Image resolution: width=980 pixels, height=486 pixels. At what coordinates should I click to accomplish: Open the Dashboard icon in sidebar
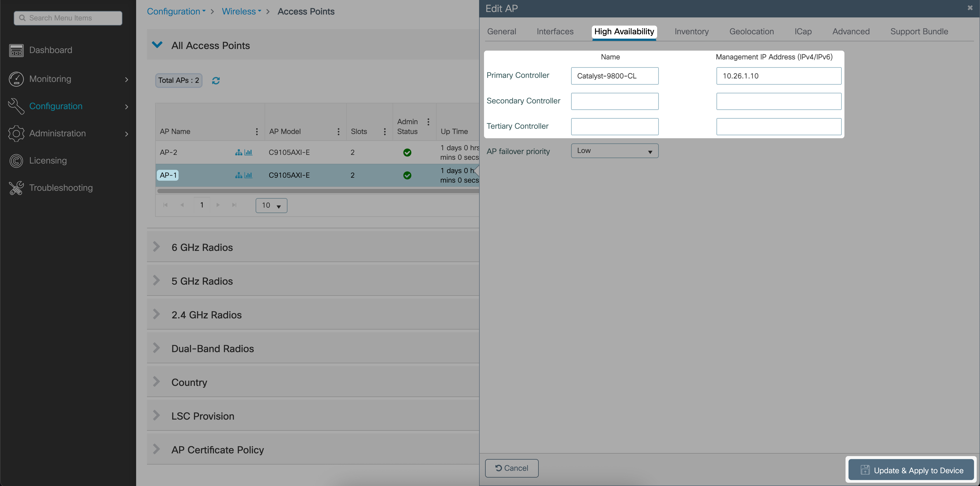click(16, 50)
